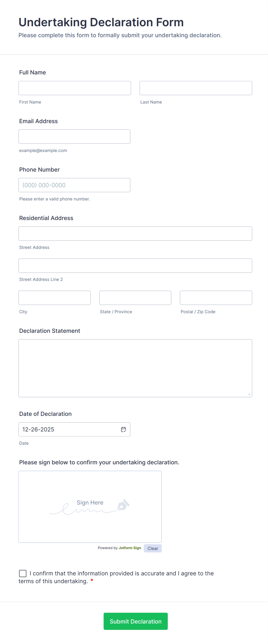The width and height of the screenshot is (268, 644).
Task: Select the Street Address Line 2 field
Action: pyautogui.click(x=135, y=266)
